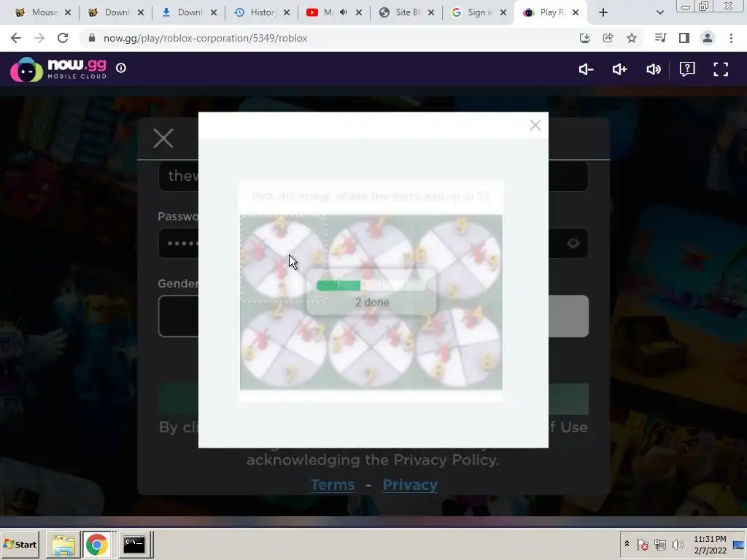Close the captcha dialog

[535, 125]
